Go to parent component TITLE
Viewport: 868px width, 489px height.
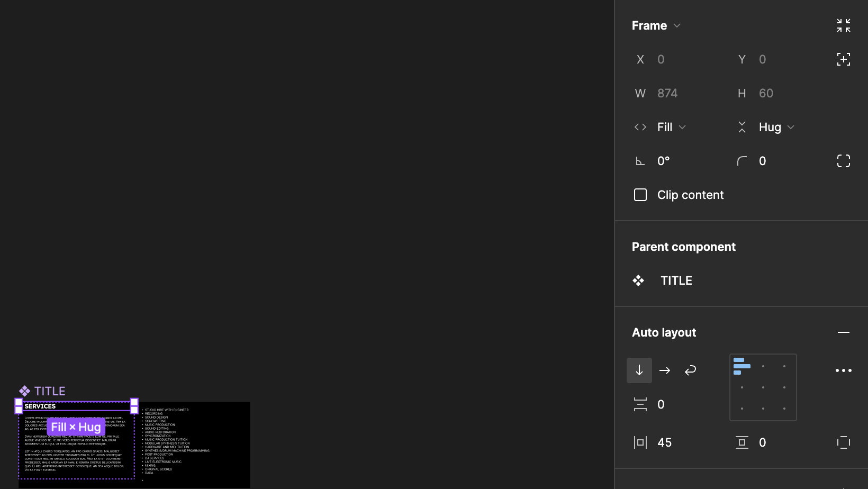pyautogui.click(x=676, y=280)
